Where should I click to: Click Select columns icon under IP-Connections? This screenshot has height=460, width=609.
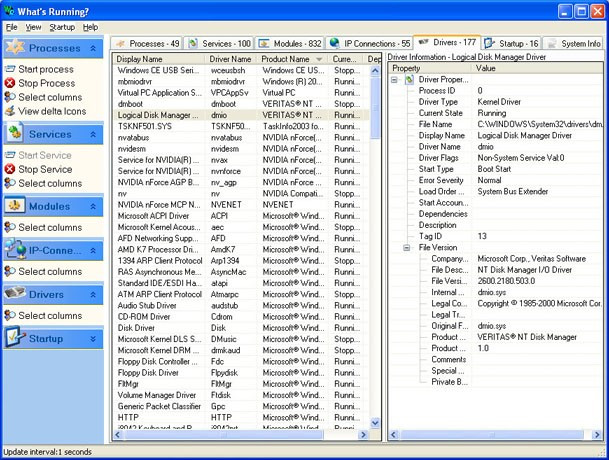10,271
